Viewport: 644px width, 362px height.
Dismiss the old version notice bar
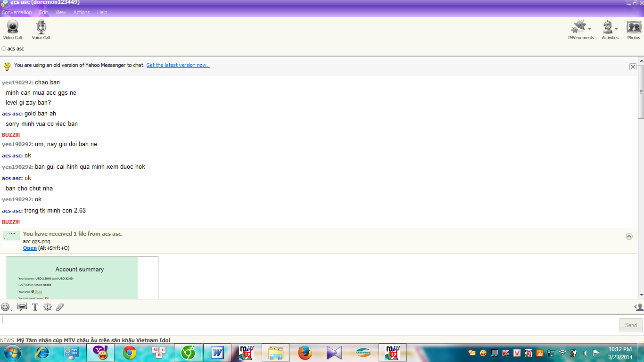633,67
